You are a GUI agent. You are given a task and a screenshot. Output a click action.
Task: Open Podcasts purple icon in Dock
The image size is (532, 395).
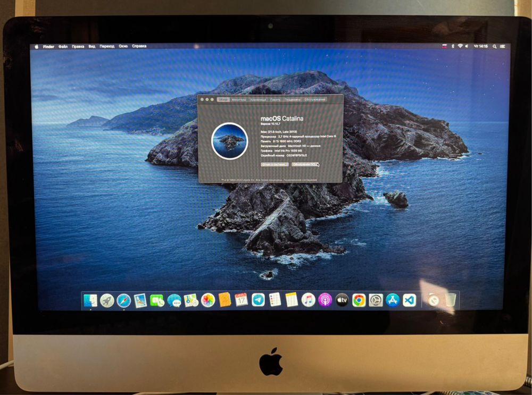coord(325,300)
